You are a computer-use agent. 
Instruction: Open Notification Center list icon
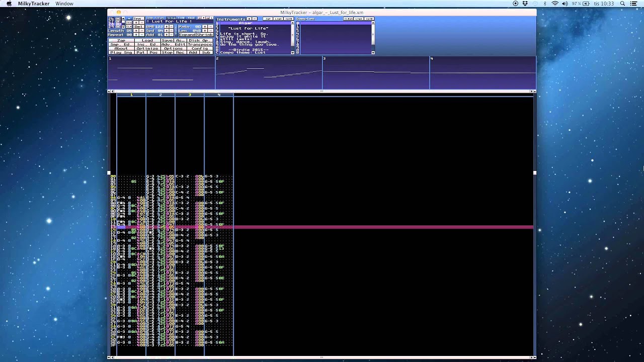pos(633,4)
